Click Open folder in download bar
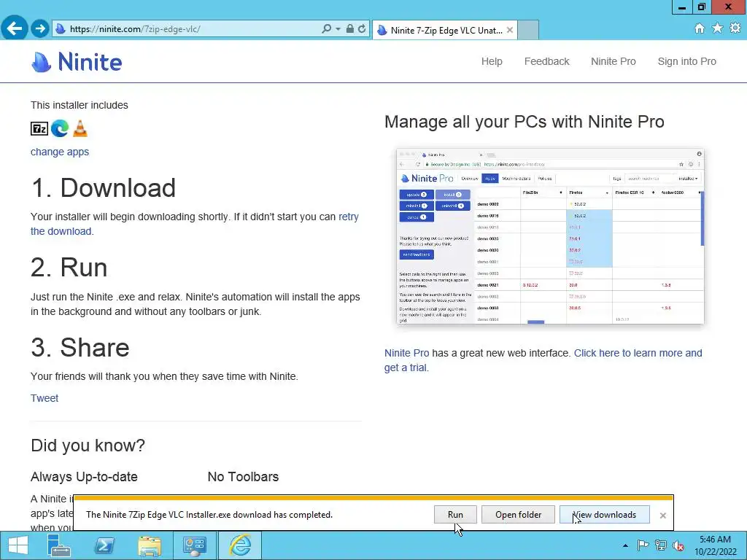Viewport: 747px width, 560px height. (518, 515)
